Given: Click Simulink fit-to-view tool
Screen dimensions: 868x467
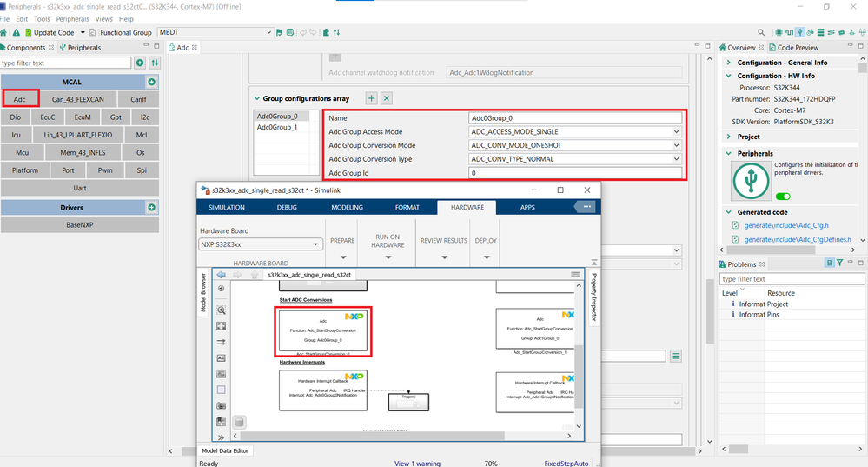Looking at the screenshot, I should pos(222,326).
